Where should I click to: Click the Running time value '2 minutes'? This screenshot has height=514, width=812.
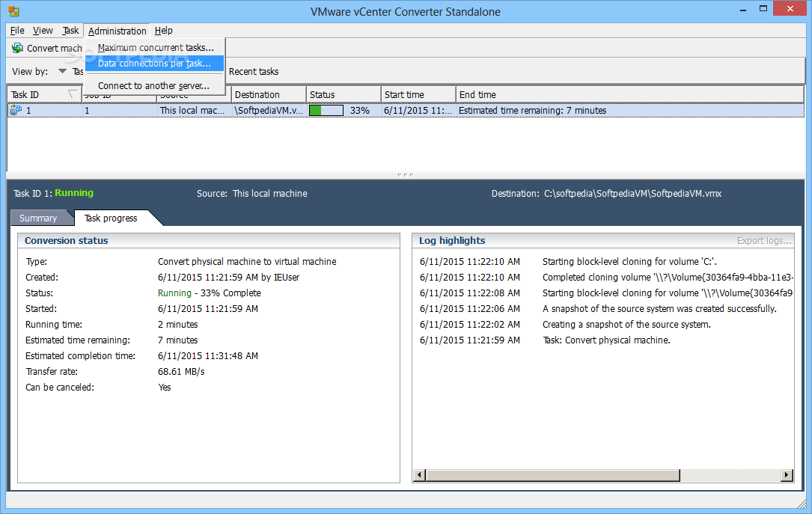[177, 325]
